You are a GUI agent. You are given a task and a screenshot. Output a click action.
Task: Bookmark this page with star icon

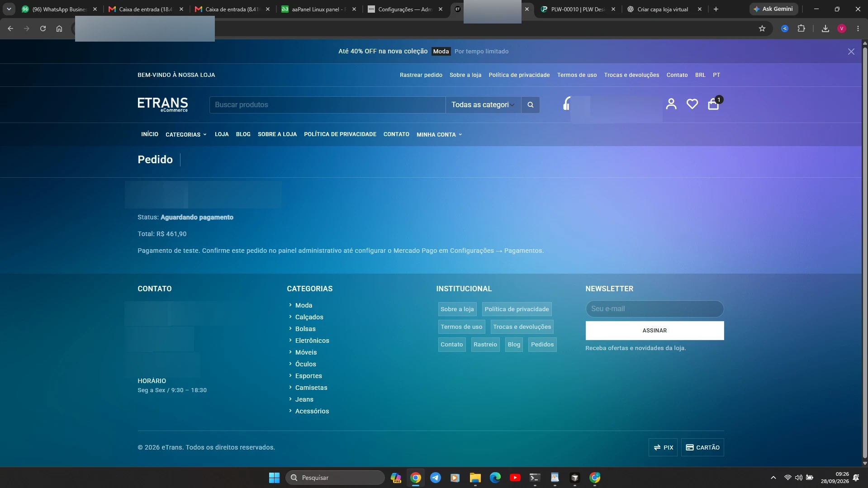762,28
